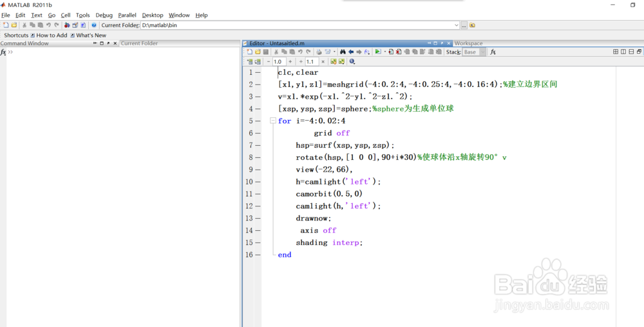
Task: Toggle breakpoint on line 7
Action: coord(258,145)
